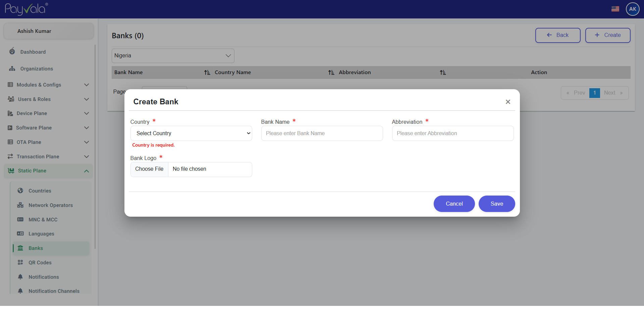Click the OTA Plane icon
The height and width of the screenshot is (324, 644).
pos(10,142)
